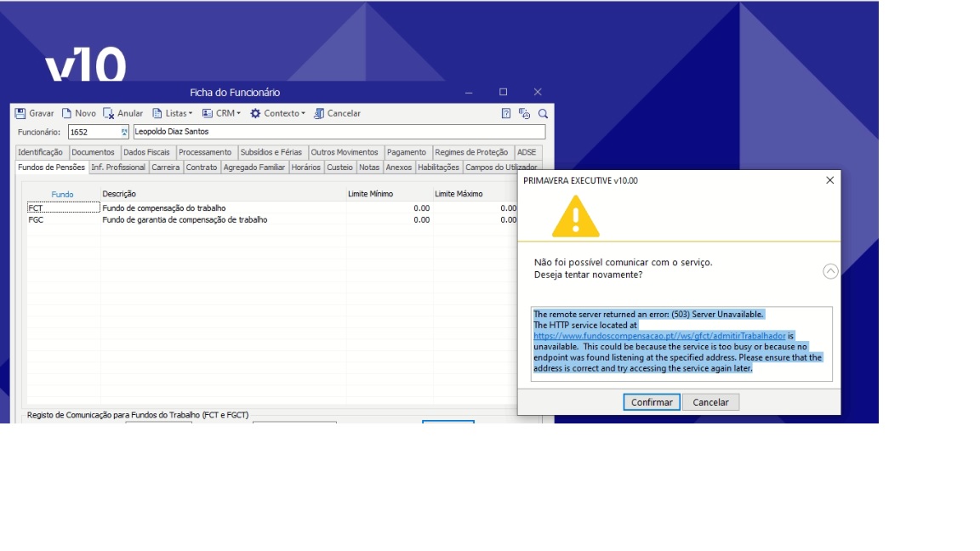Image resolution: width=980 pixels, height=551 pixels.
Task: Click the Cancelar toolbar icon
Action: (319, 113)
